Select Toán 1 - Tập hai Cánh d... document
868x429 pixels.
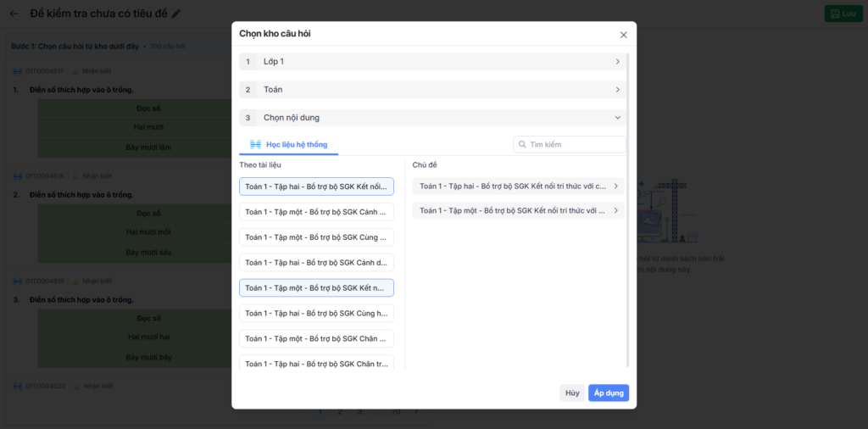(316, 263)
